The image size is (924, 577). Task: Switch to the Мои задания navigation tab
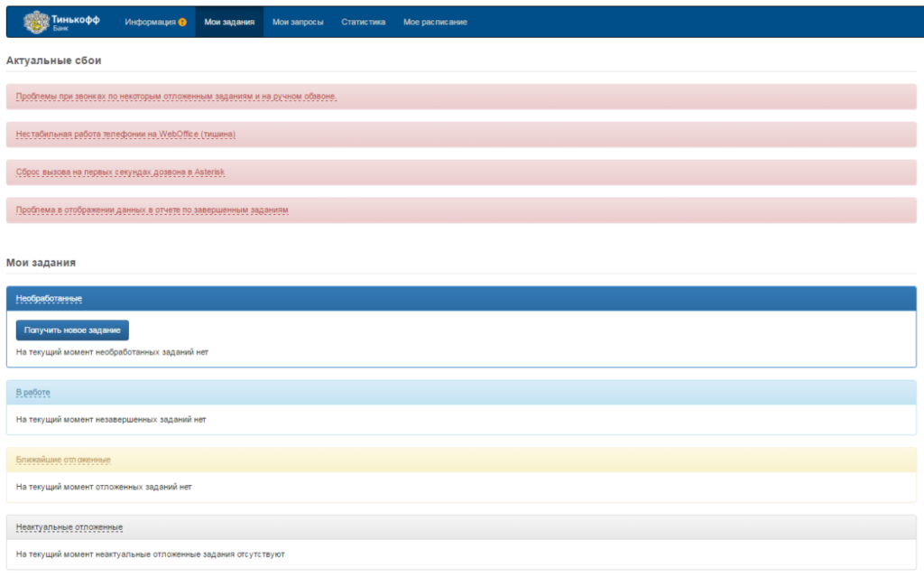pos(229,22)
